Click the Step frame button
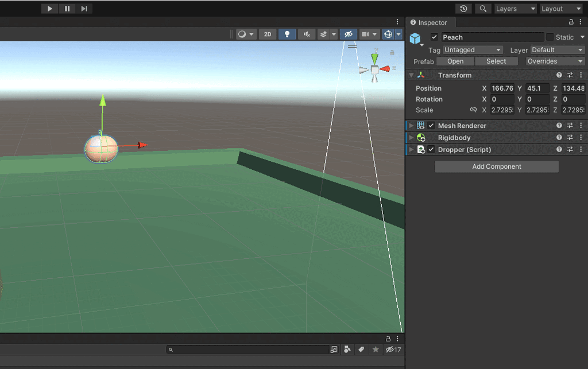 point(84,9)
